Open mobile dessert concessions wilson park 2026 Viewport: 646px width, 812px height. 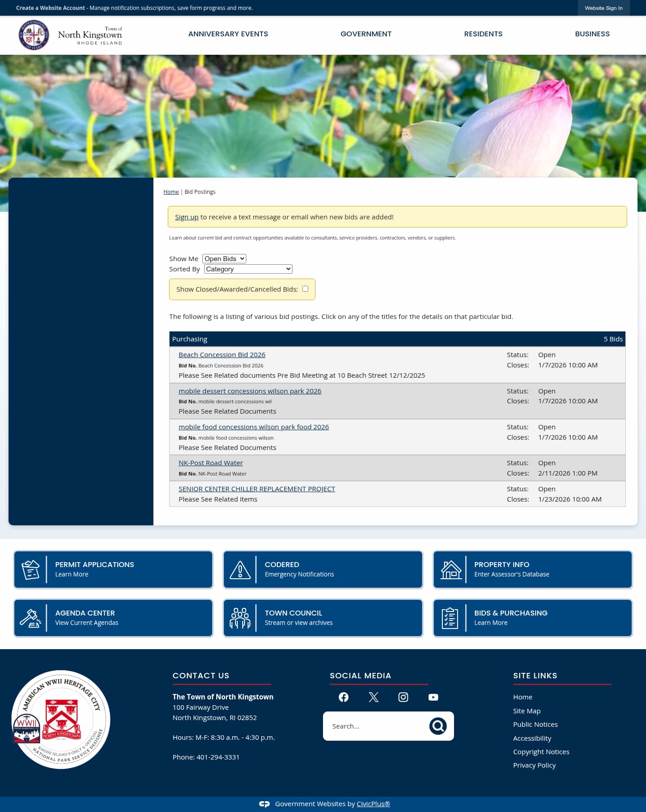coord(250,391)
